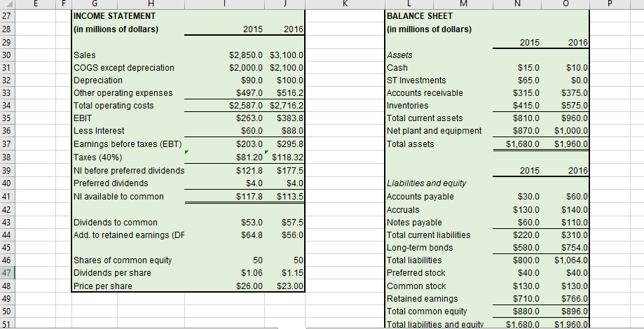Click 2015 Sales value $2,850.0

click(x=245, y=55)
